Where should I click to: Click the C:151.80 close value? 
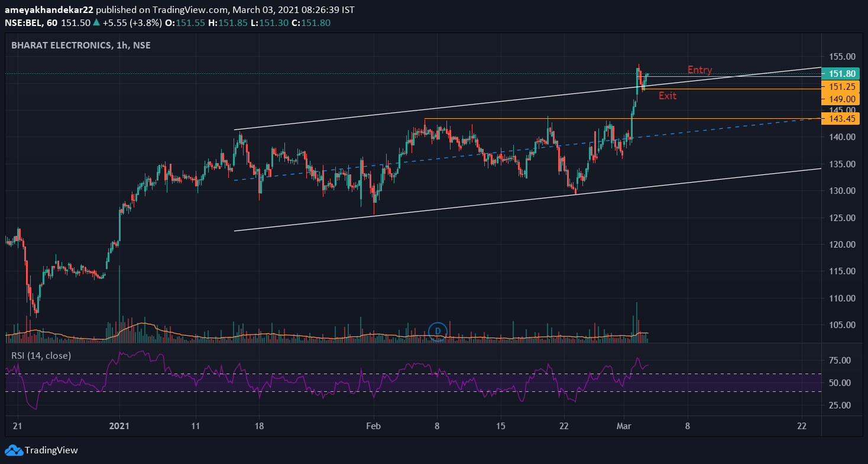311,22
